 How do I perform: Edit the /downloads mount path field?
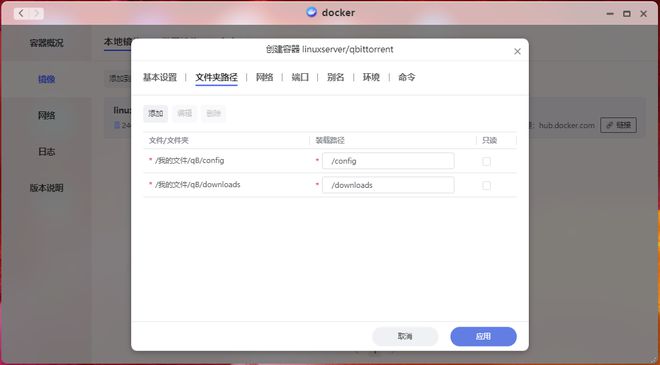coord(388,185)
